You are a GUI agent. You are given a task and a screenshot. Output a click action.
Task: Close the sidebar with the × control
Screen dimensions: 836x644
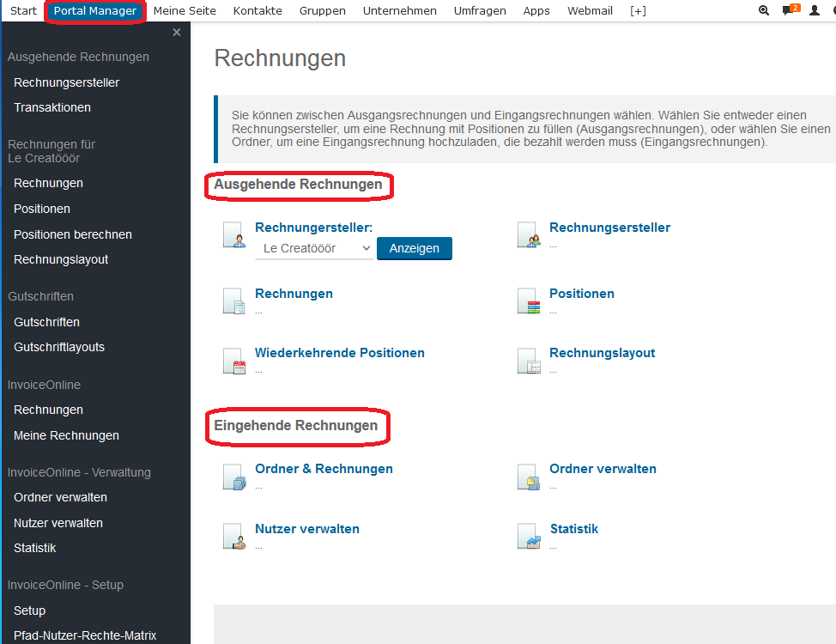176,32
